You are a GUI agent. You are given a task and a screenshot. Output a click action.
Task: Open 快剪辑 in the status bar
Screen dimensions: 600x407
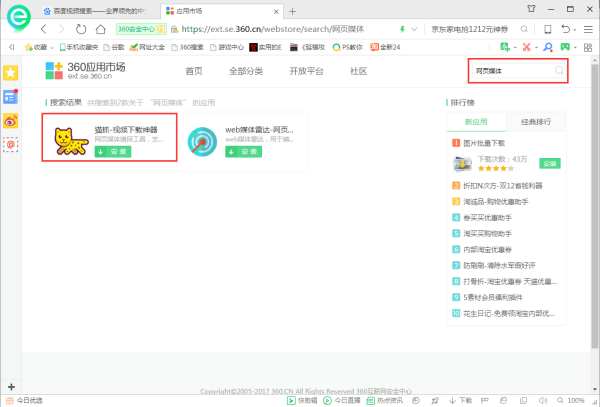pos(302,400)
